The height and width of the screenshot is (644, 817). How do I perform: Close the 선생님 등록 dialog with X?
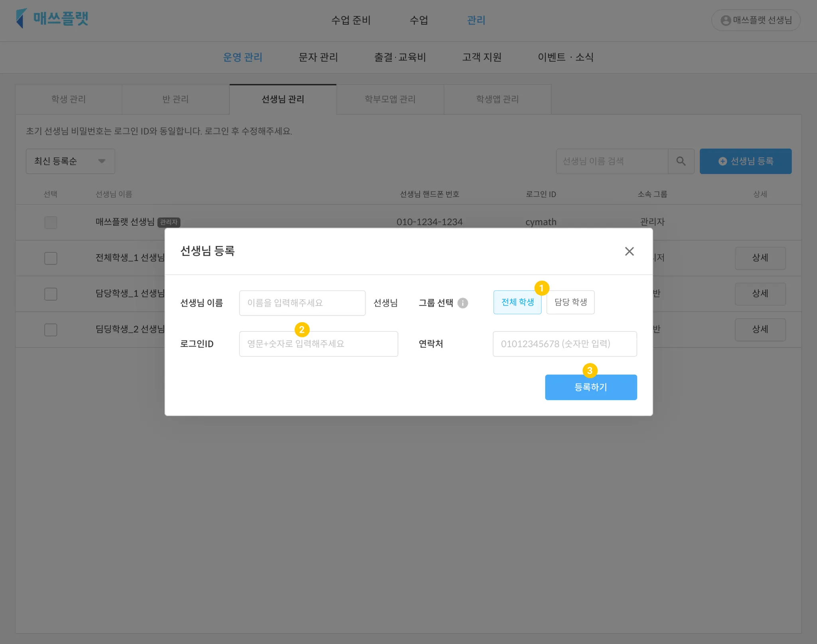629,251
